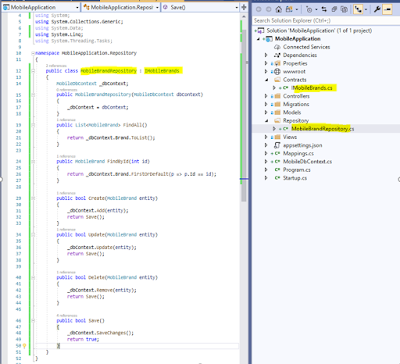The height and width of the screenshot is (364, 400).
Task: Click the appsettings.json file icon
Action: 277,145
